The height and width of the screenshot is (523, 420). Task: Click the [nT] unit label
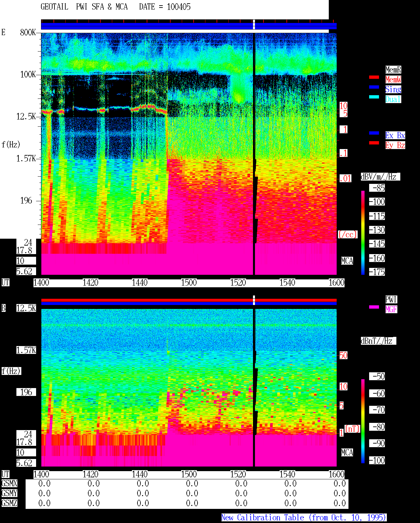click(x=352, y=429)
